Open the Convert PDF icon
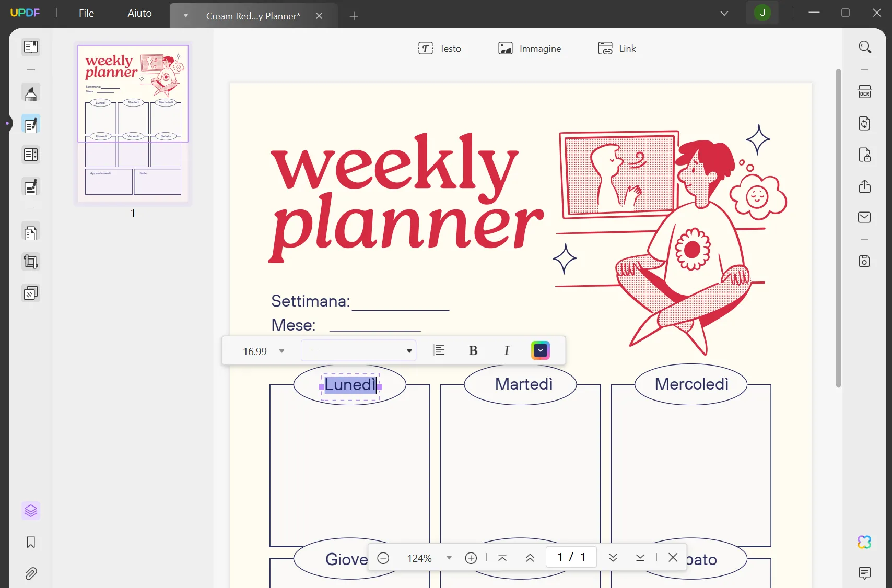 point(865,123)
